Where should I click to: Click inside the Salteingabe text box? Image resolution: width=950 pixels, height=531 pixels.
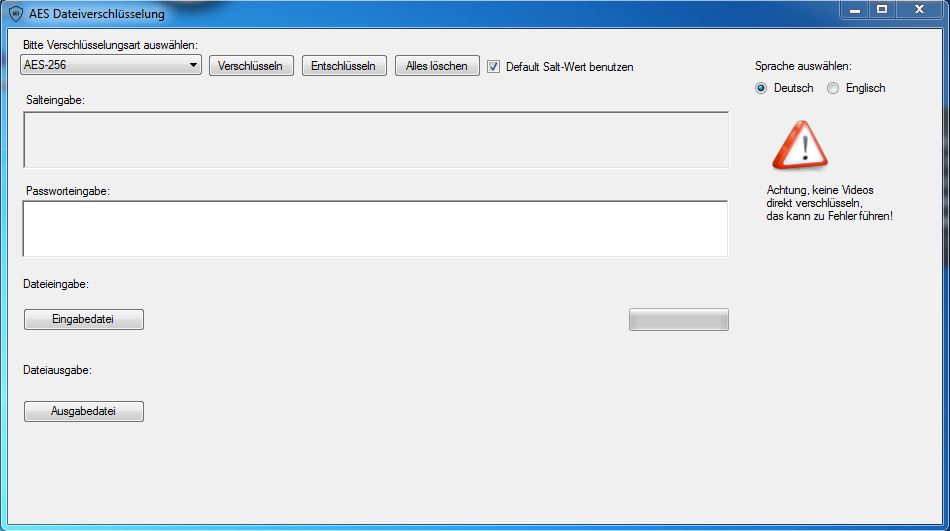pos(376,139)
